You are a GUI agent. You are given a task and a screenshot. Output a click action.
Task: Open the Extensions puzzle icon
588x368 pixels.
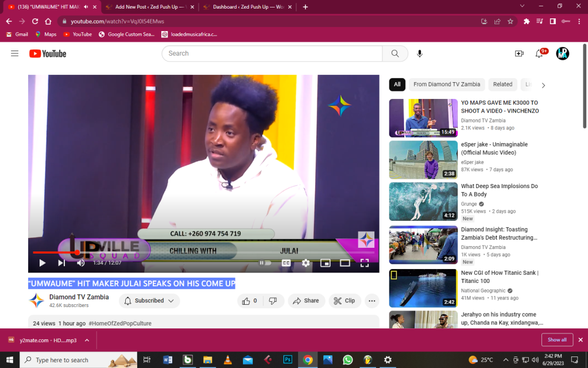pos(527,21)
